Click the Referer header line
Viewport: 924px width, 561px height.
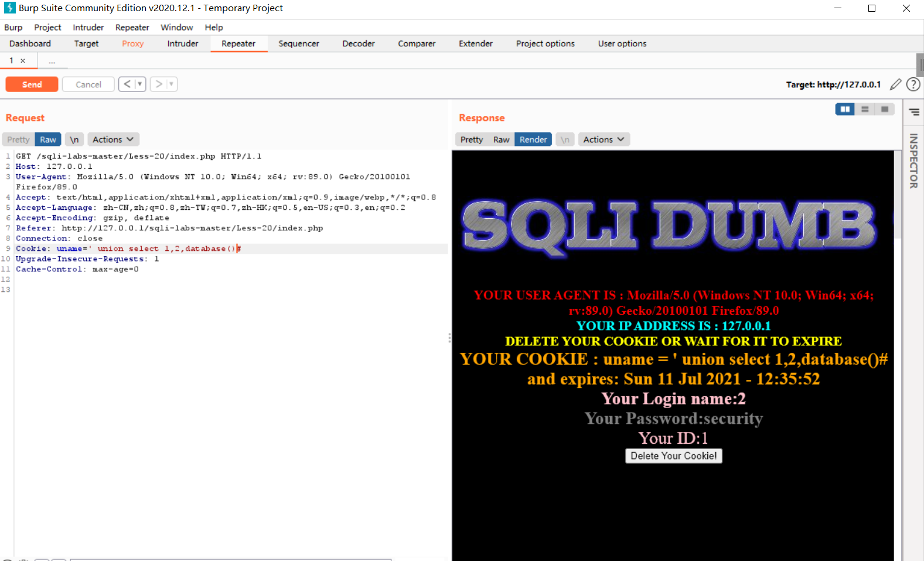(x=169, y=228)
